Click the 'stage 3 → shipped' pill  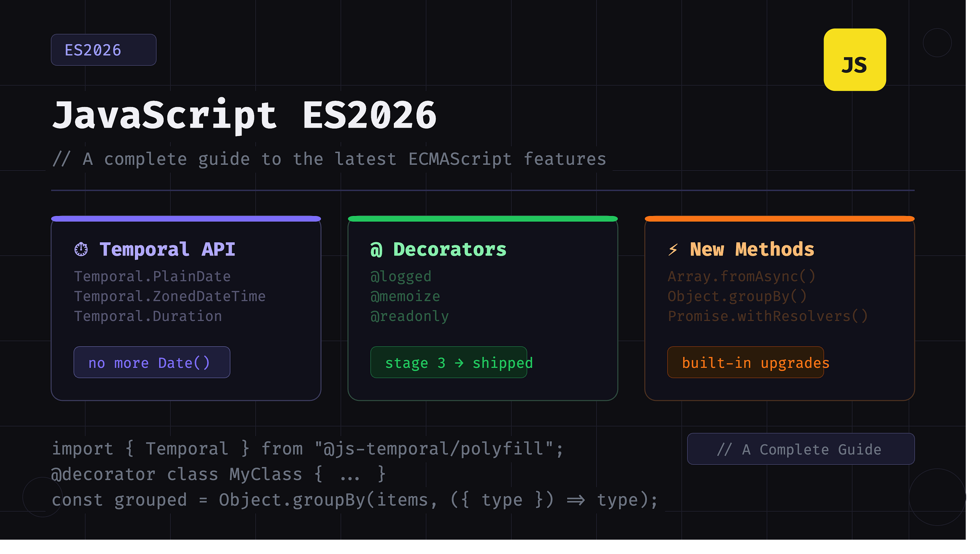[449, 362]
